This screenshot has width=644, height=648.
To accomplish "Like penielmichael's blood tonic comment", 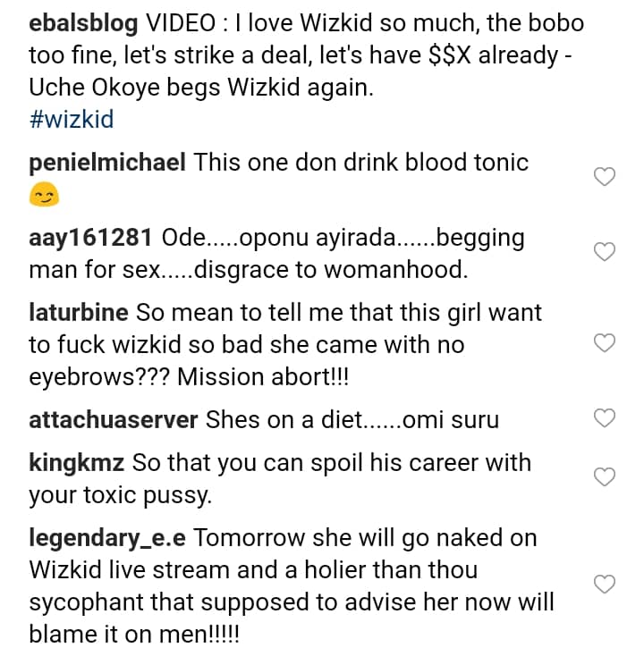I will pos(605,177).
